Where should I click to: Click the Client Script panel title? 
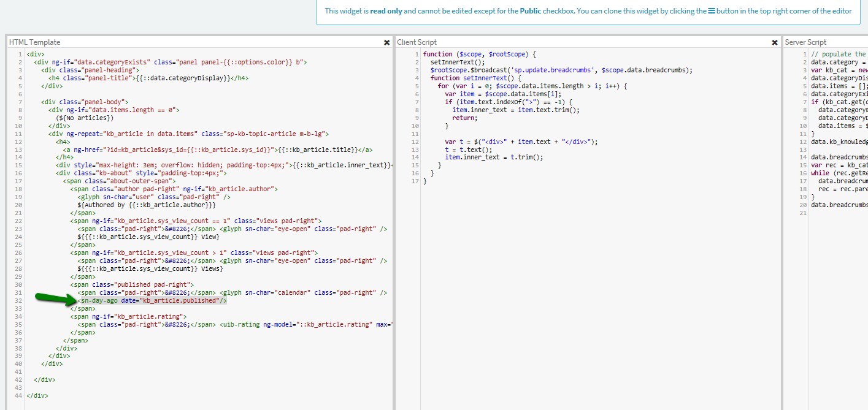point(417,42)
